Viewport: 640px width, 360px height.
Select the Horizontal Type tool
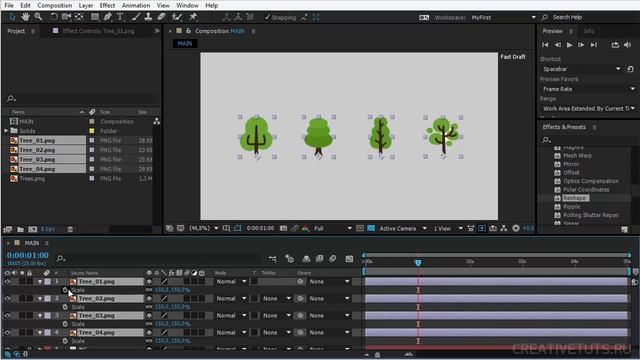(120, 17)
